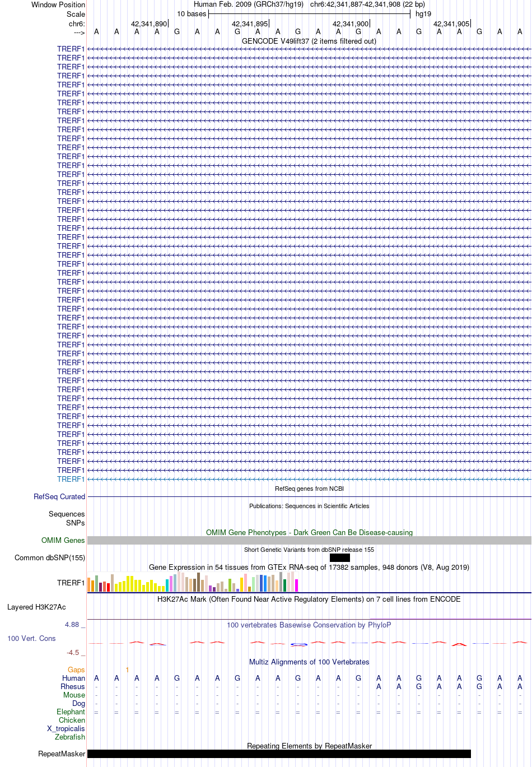Click the X_tropicalis alignment row label
The height and width of the screenshot is (767, 532).
point(66,728)
